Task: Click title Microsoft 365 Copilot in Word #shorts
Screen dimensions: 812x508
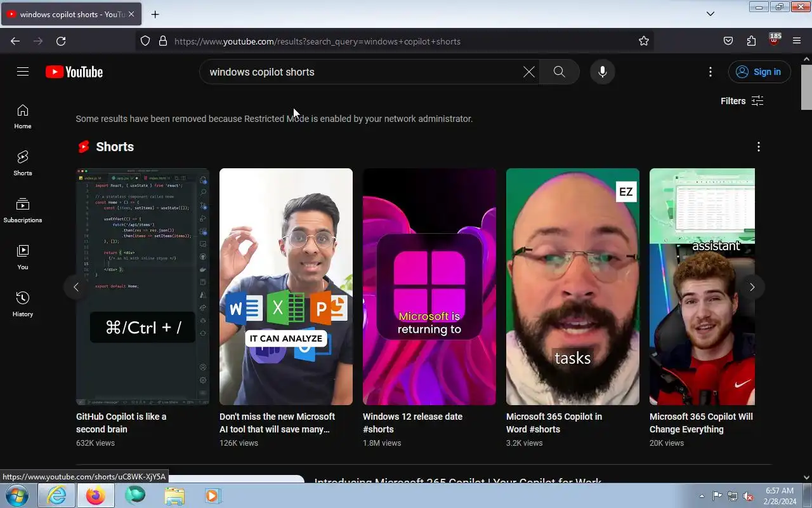Action: pyautogui.click(x=554, y=423)
